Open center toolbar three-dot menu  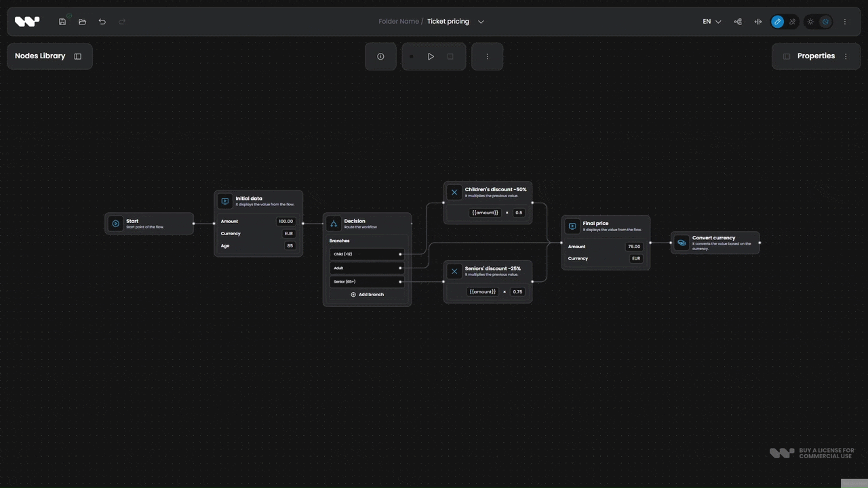click(487, 56)
